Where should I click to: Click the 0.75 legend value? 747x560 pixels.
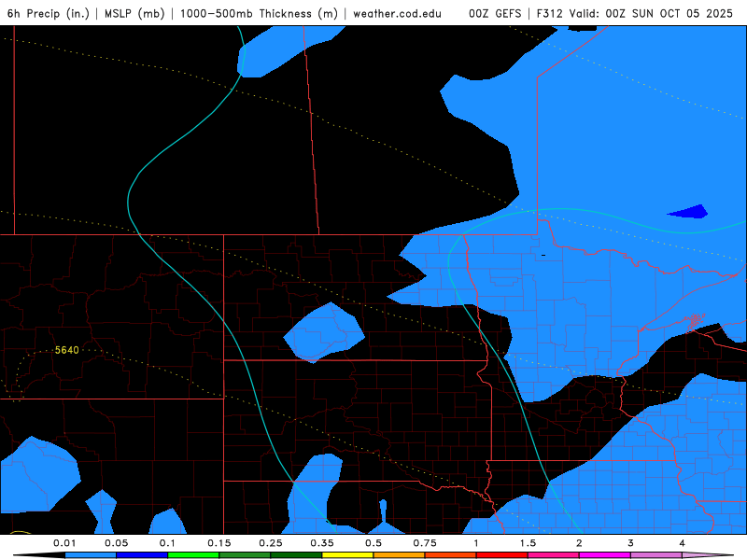[425, 543]
